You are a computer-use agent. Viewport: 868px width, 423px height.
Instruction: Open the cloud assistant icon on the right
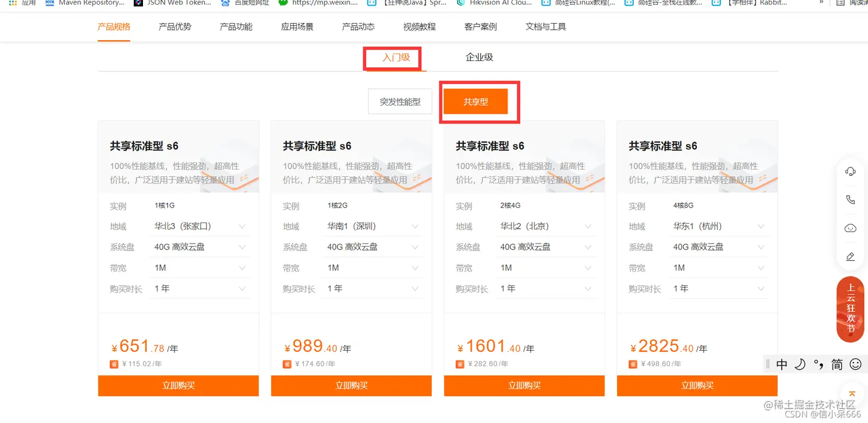tap(850, 228)
